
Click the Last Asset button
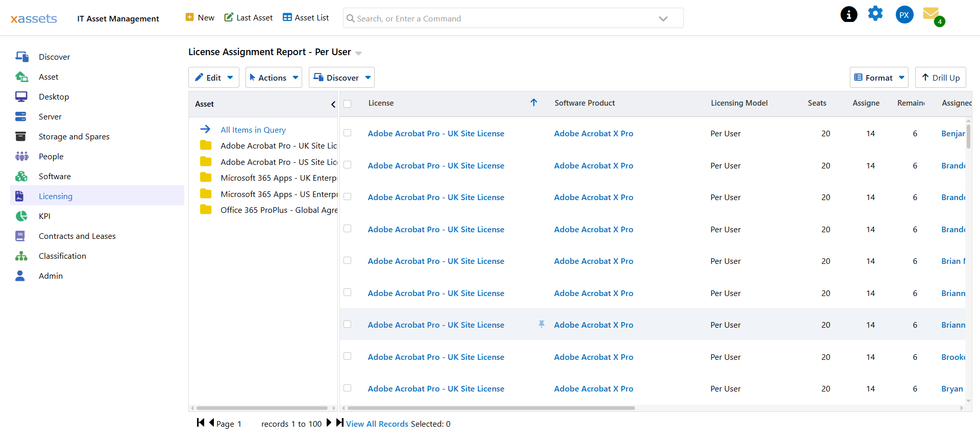[249, 17]
